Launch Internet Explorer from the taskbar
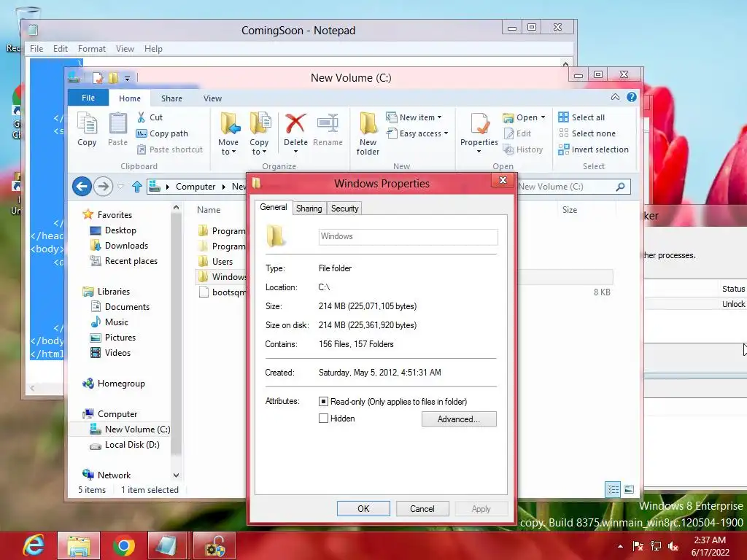The image size is (747, 560). click(x=34, y=545)
